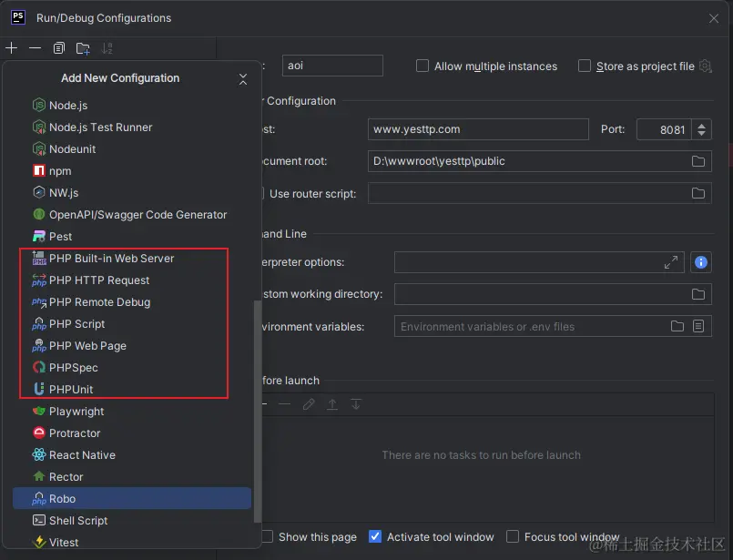Click the remove configuration minus icon
Viewport: 733px width, 560px height.
pyautogui.click(x=36, y=47)
